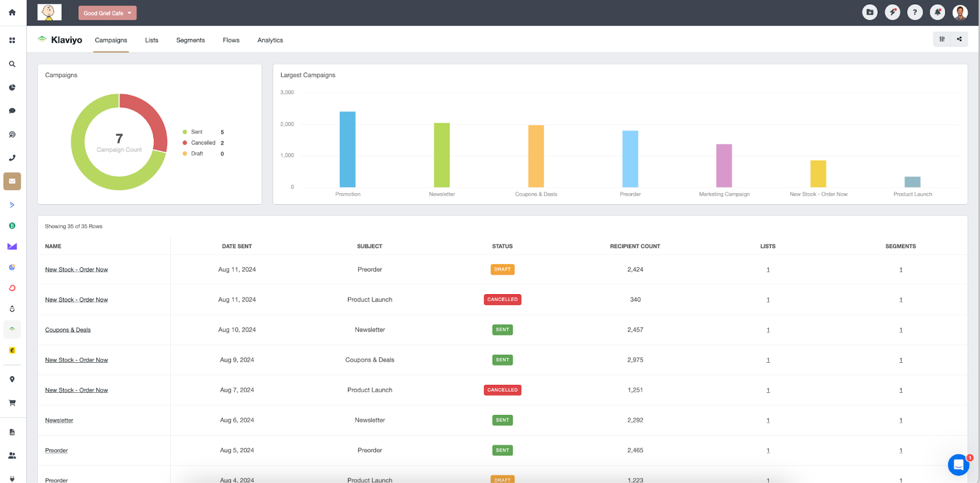The height and width of the screenshot is (483, 980).
Task: Open the phone calls sidebar icon
Action: point(12,158)
